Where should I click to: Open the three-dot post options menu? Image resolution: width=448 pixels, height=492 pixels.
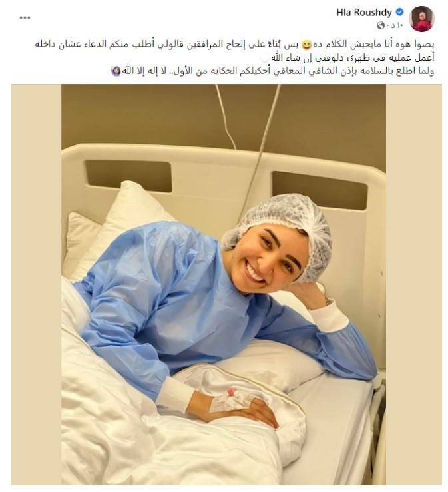click(25, 17)
